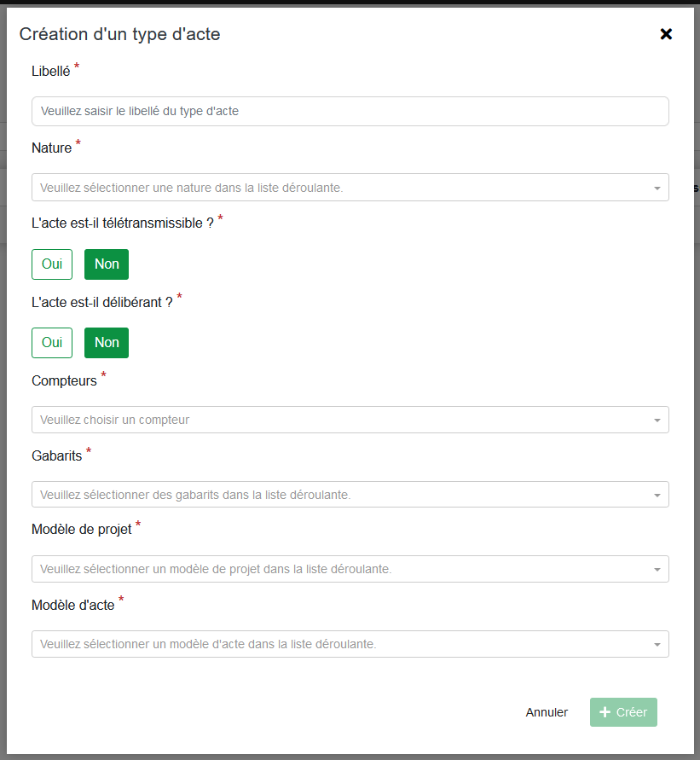Open the Nature dropdown list
This screenshot has width=700, height=760.
click(x=341, y=188)
